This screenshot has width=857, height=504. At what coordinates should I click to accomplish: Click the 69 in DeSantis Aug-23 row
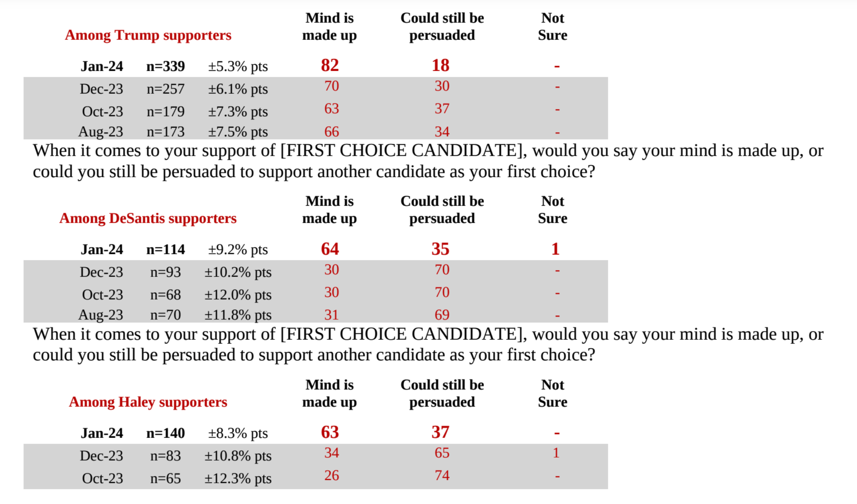point(442,315)
